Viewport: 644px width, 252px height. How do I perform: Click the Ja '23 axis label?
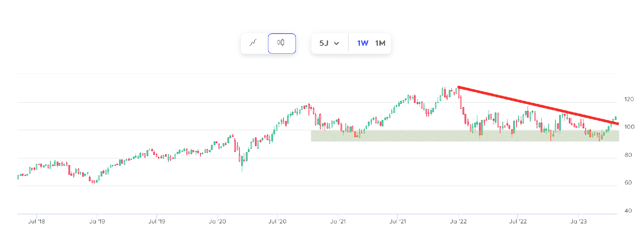(579, 221)
